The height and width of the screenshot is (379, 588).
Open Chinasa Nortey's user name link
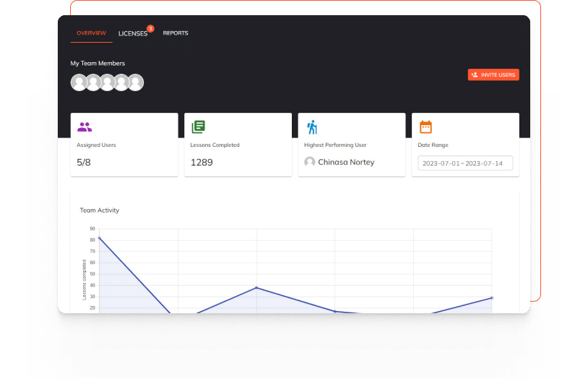(x=346, y=162)
